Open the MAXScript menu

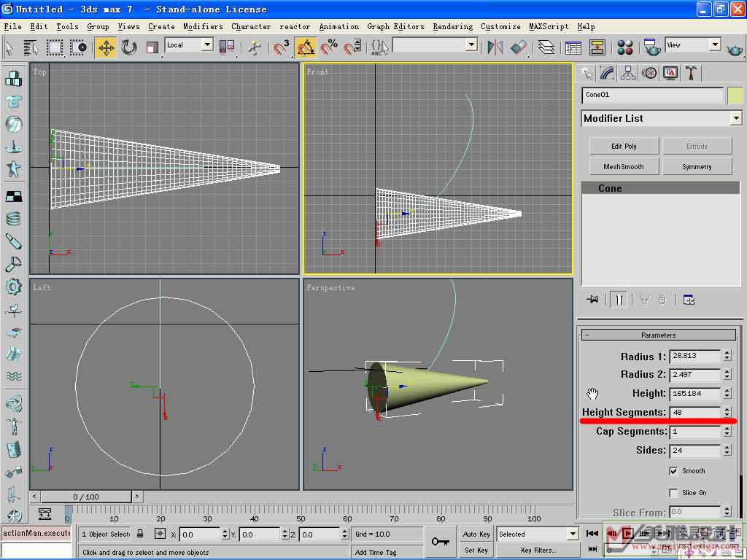click(549, 27)
